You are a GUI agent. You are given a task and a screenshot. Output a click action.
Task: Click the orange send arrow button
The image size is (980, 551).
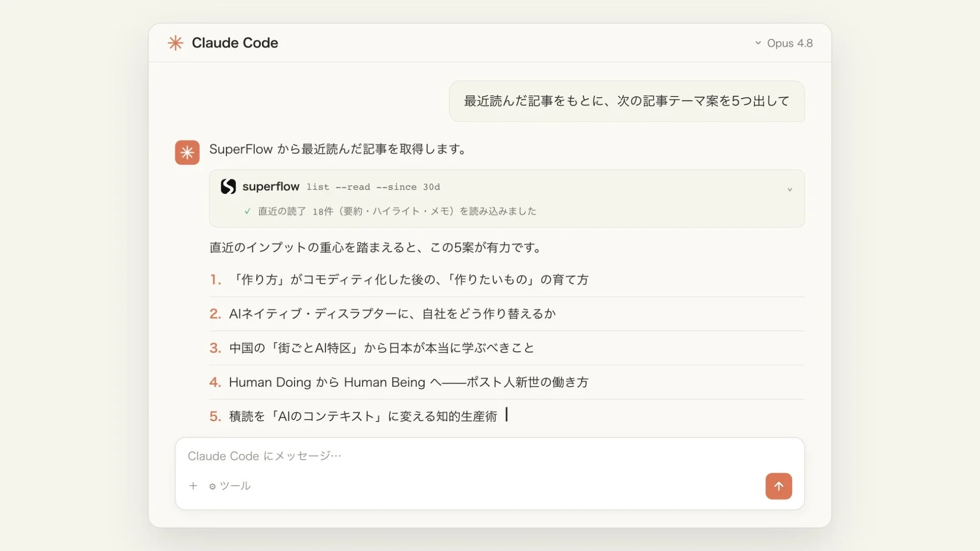tap(778, 486)
